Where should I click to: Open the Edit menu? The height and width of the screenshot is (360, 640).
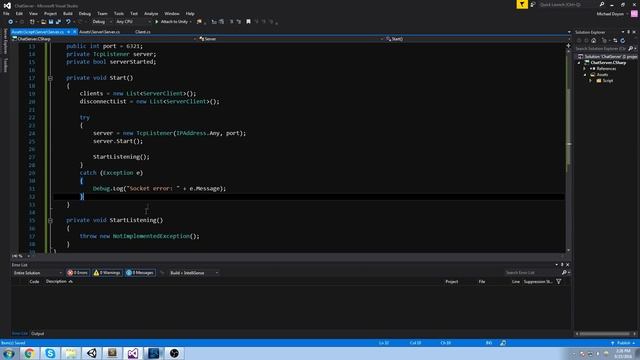coord(19,13)
